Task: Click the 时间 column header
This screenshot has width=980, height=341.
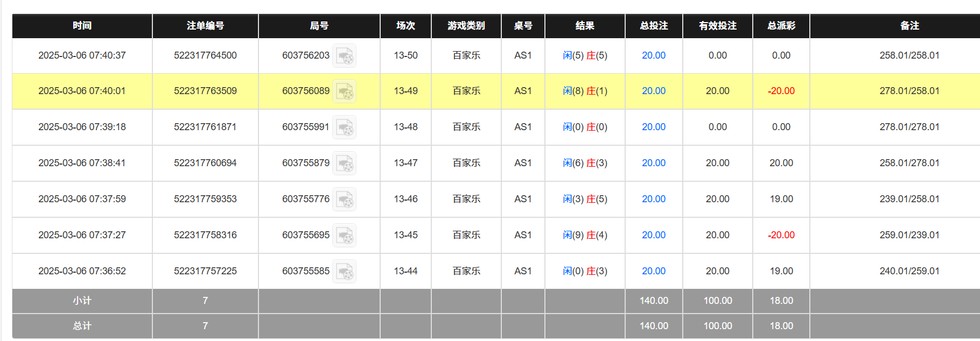Action: [82, 26]
